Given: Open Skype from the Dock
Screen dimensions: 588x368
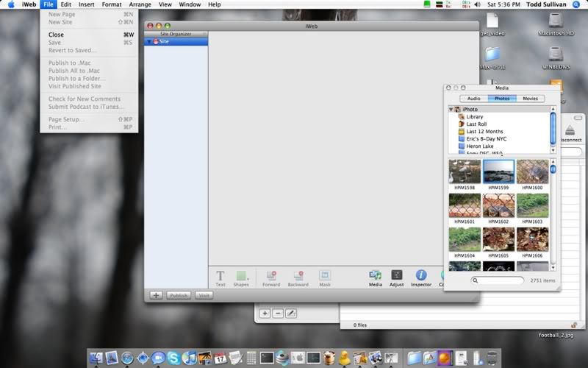Looking at the screenshot, I should pos(173,358).
